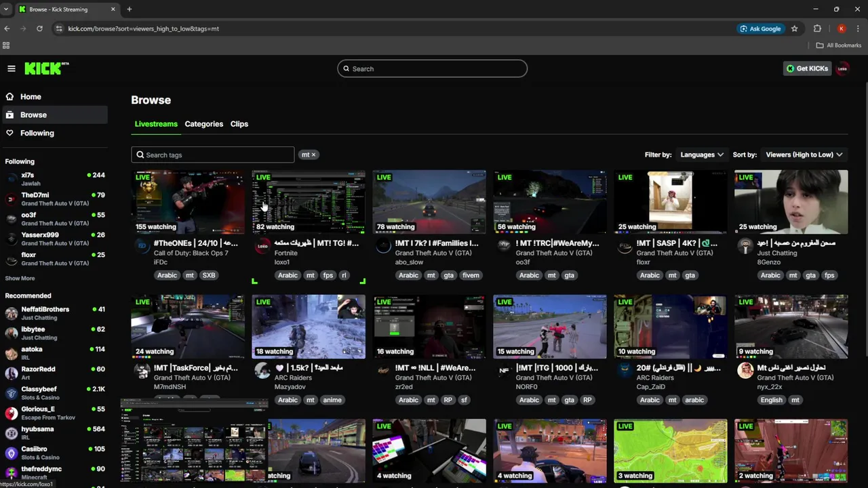Click anime tag under Mazyadov stream
868x488 pixels.
tap(332, 400)
